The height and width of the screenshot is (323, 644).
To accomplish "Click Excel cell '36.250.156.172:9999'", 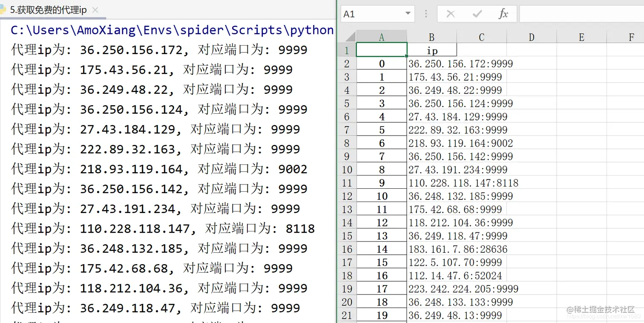I will [x=460, y=64].
